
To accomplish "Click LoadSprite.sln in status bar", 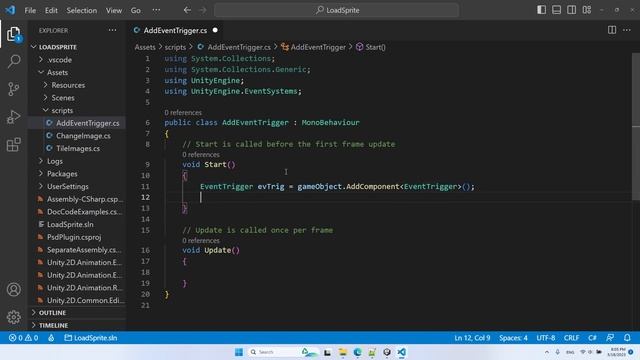I will (91, 338).
